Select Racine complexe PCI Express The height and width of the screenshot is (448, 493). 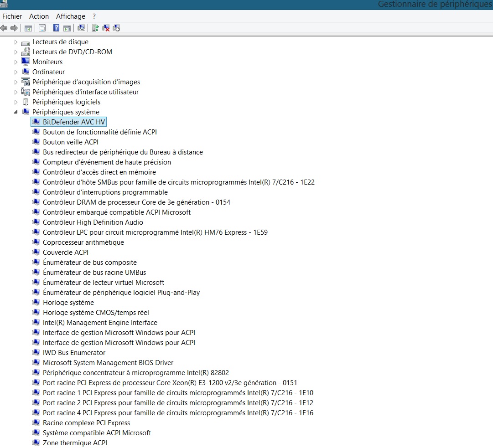[x=86, y=423]
